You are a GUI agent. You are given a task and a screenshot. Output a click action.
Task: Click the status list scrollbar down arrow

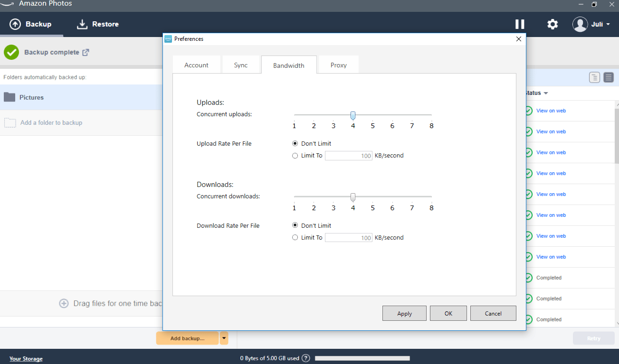click(617, 323)
